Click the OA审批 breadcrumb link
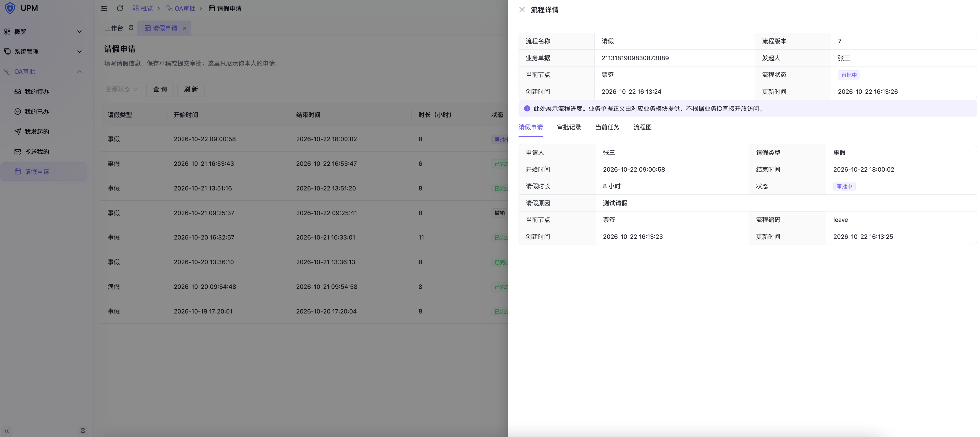 [181, 8]
